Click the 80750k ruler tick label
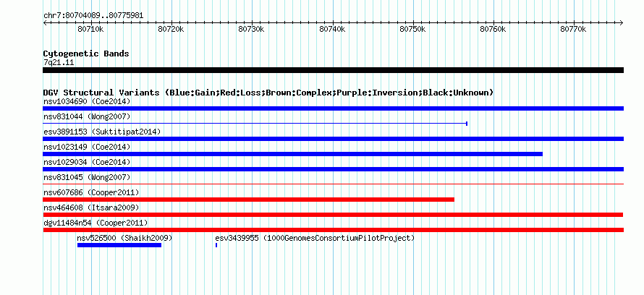Image resolution: width=644 pixels, height=295 pixels. click(x=412, y=30)
